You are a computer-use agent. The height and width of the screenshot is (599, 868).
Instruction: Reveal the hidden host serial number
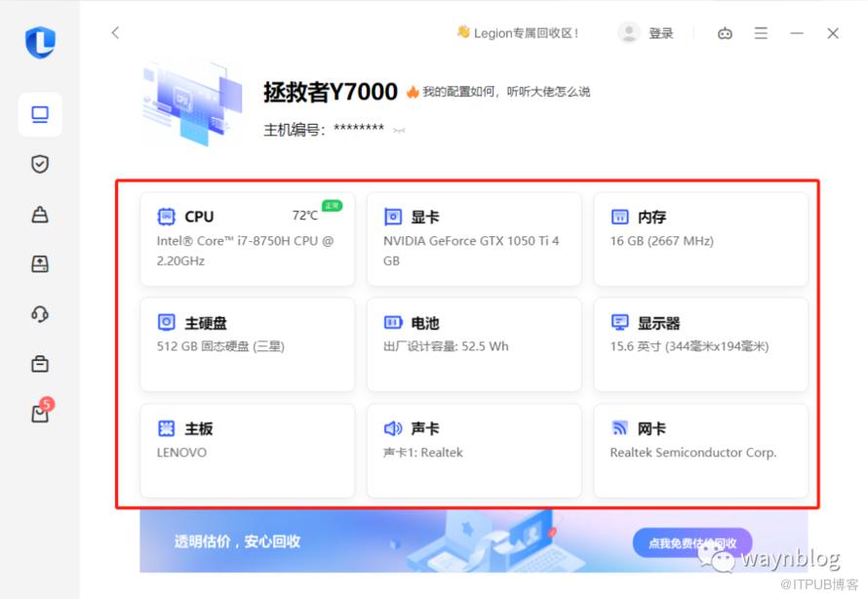(x=399, y=131)
